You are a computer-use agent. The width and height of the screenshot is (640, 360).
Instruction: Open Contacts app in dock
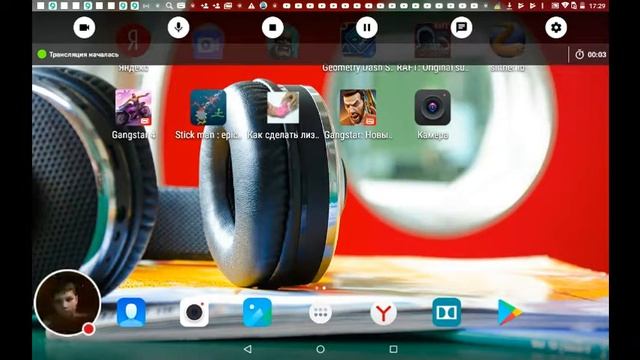131,312
